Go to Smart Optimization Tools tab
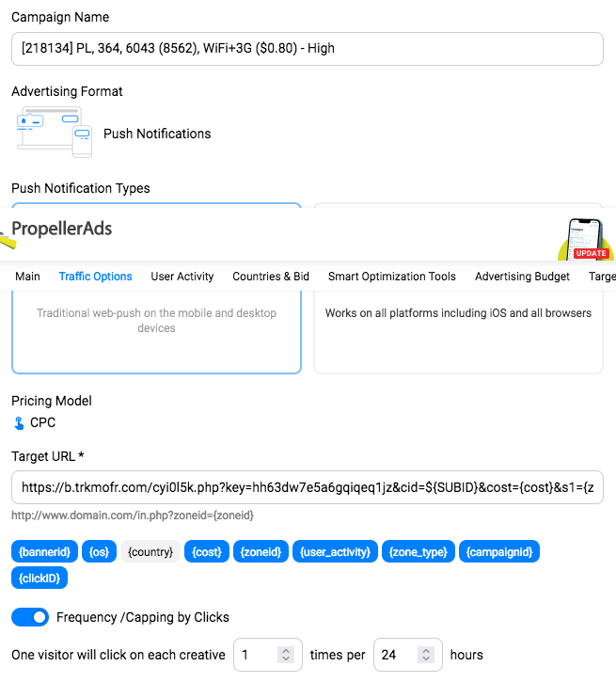The image size is (616, 682). pos(391,277)
